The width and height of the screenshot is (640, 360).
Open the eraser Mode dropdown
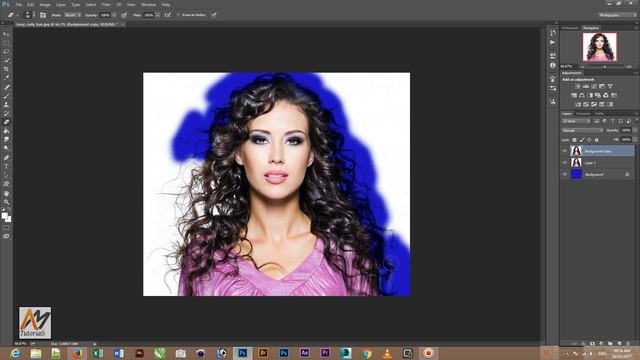click(x=72, y=15)
